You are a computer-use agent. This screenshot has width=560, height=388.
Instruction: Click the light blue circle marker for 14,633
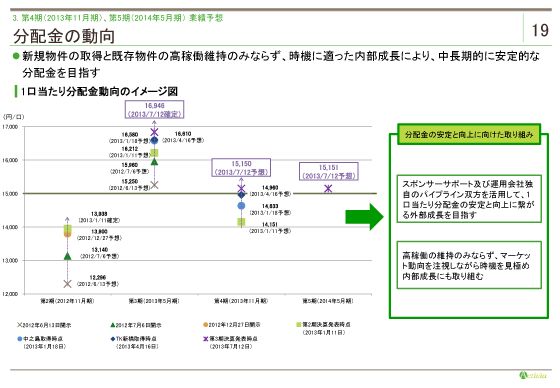(241, 206)
